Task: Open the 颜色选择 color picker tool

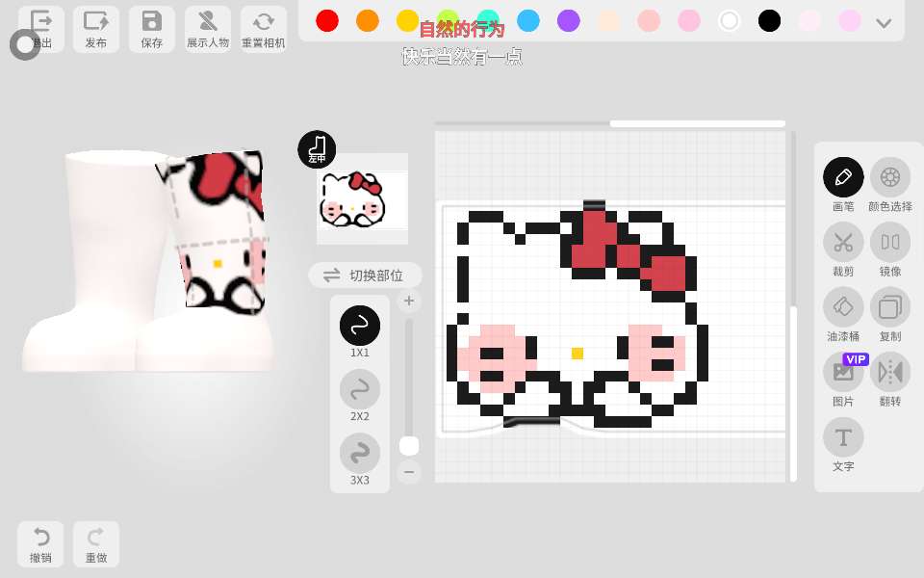Action: 890,177
